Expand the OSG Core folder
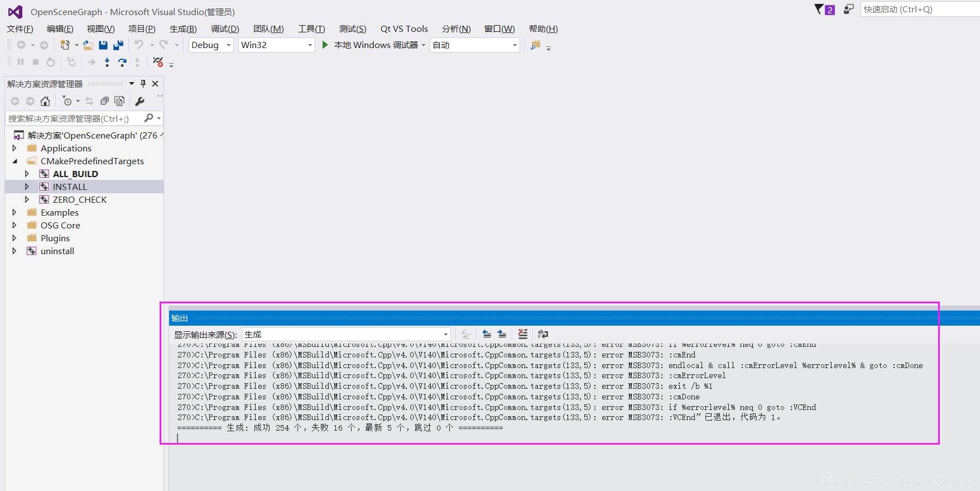 [x=15, y=225]
